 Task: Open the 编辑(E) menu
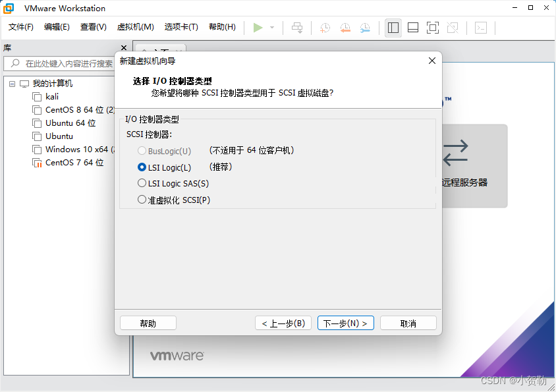coord(57,27)
